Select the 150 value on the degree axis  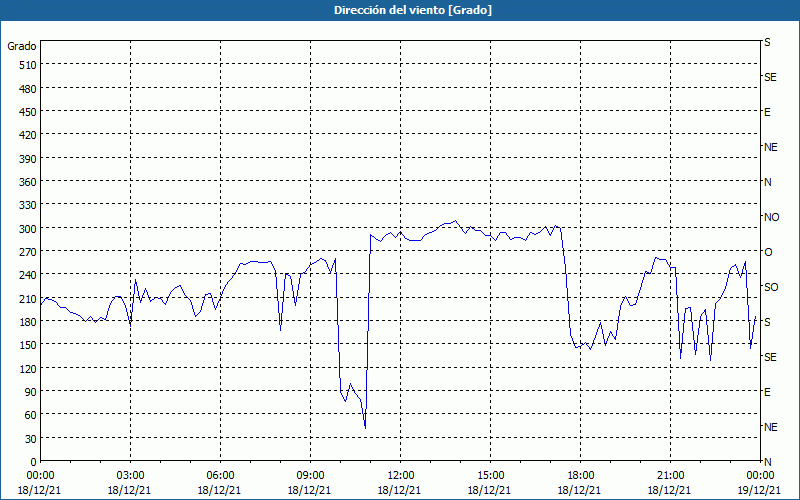[28, 345]
